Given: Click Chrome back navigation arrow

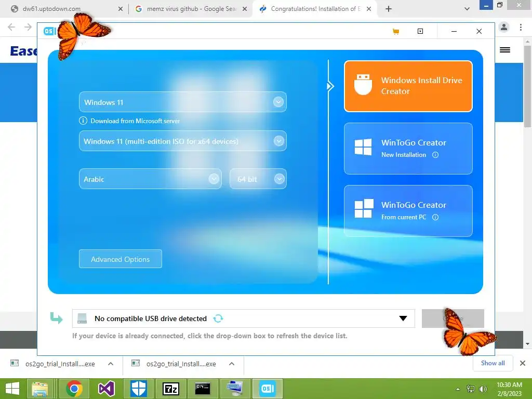Looking at the screenshot, I should 11,27.
